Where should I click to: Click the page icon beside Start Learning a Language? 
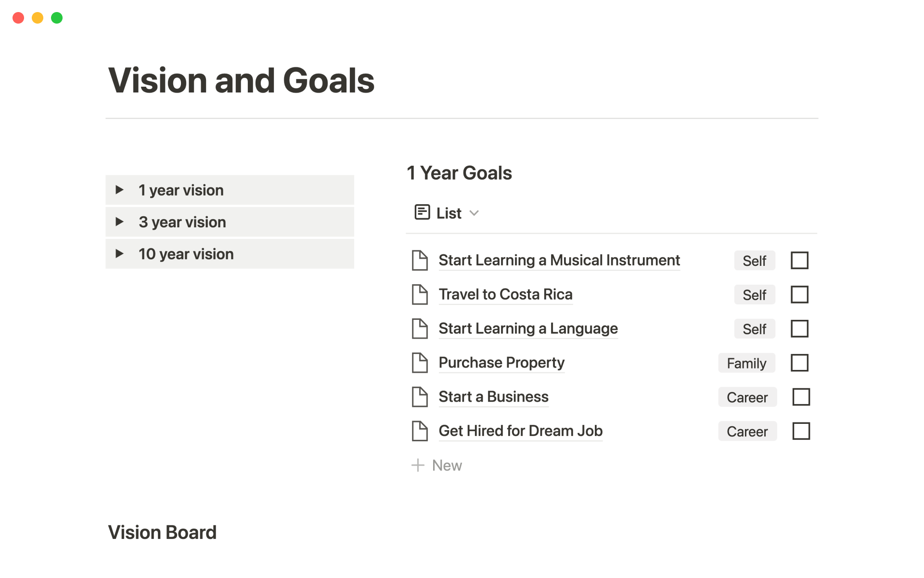click(x=420, y=329)
